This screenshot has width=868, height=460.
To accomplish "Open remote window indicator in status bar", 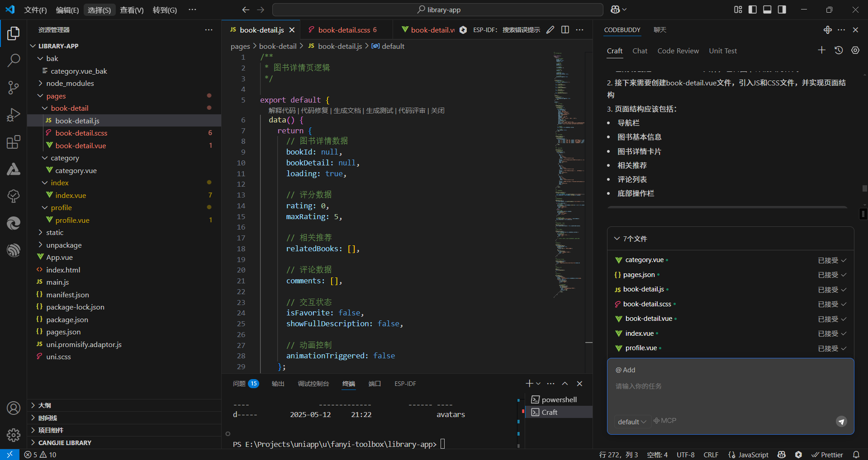I will [9, 455].
